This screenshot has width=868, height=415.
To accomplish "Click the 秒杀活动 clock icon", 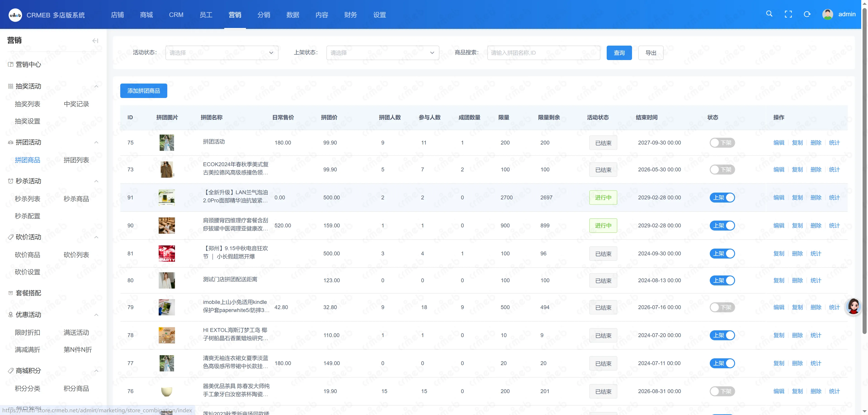I will (x=10, y=181).
